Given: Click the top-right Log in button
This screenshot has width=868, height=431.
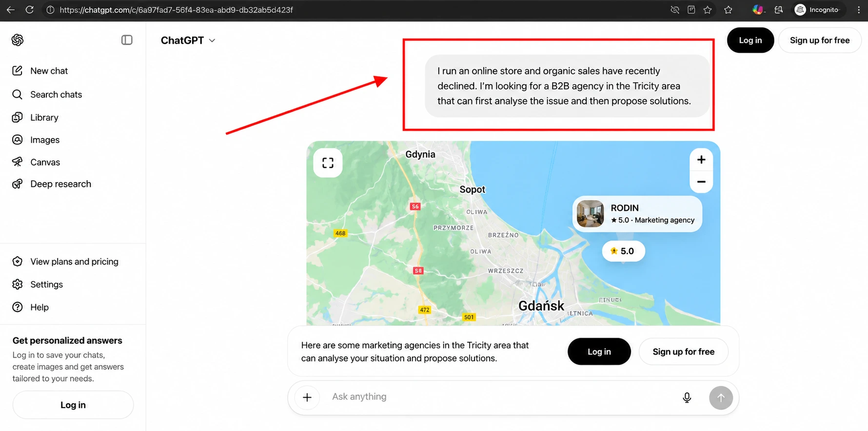Looking at the screenshot, I should (750, 40).
